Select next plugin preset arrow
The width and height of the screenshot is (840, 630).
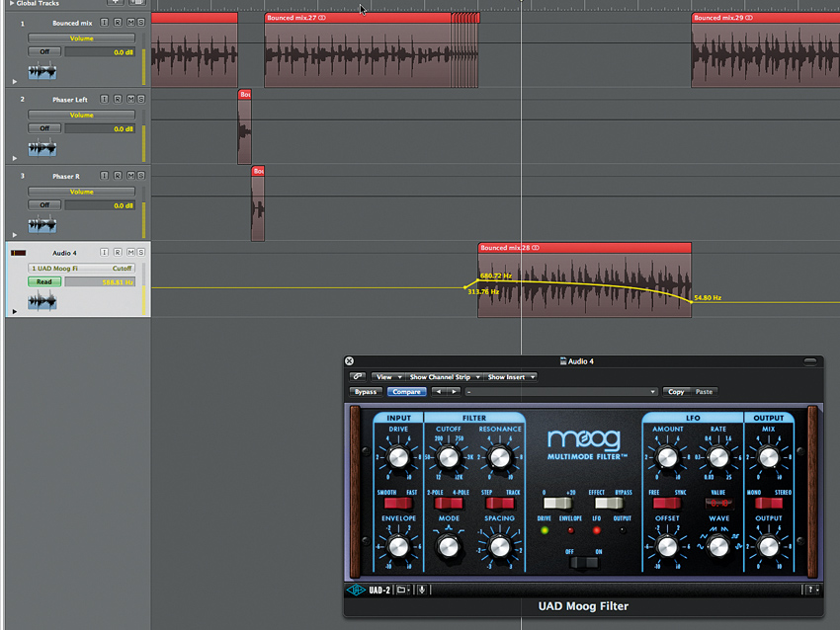454,392
